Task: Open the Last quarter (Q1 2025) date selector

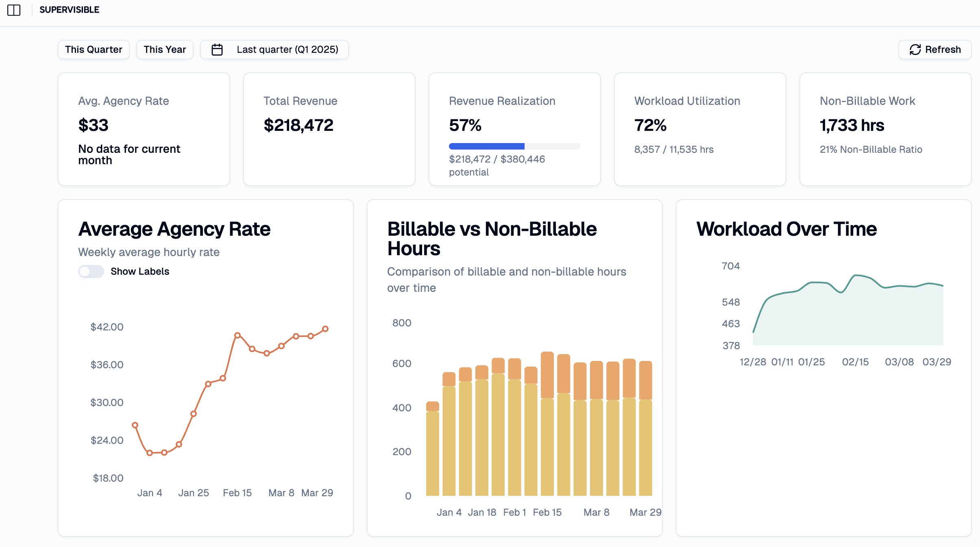Action: pos(274,50)
